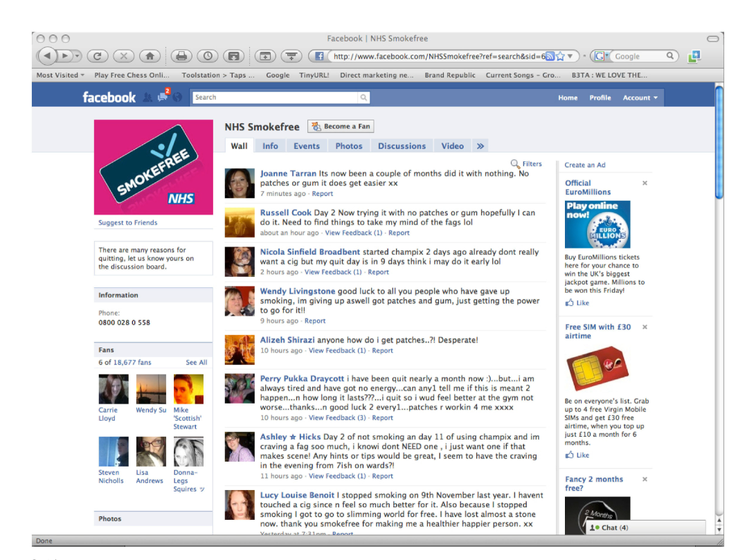The height and width of the screenshot is (560, 756).
Task: Open Facebook friend requests icon
Action: coord(147,98)
